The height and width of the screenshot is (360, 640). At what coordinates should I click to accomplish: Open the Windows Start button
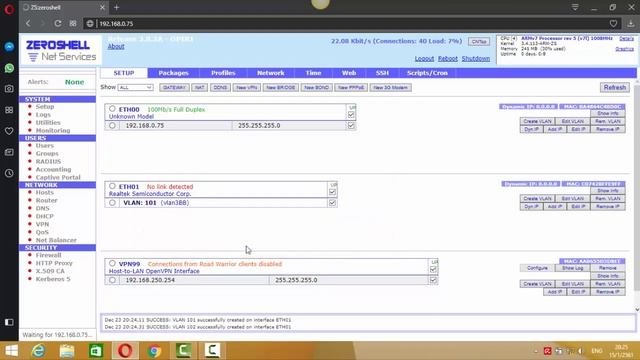(x=11, y=351)
